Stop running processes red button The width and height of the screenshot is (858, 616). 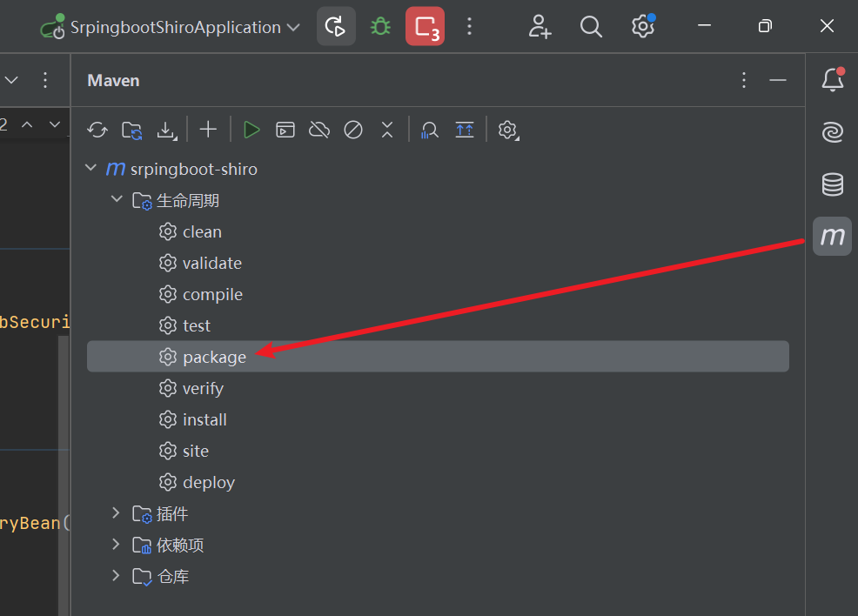[x=426, y=26]
